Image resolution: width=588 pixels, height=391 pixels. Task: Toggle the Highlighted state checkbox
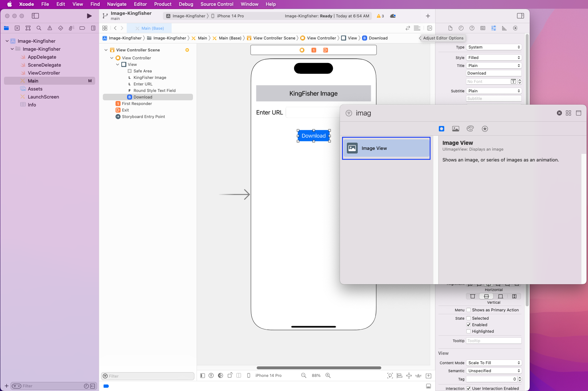click(469, 331)
